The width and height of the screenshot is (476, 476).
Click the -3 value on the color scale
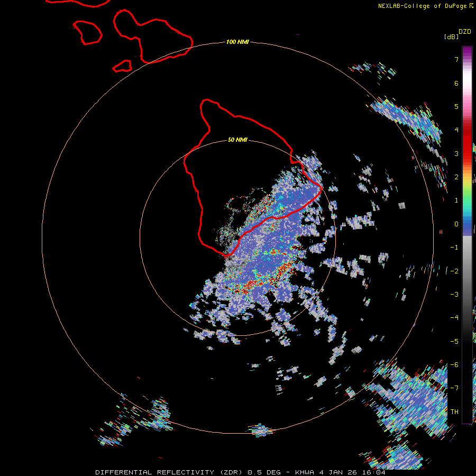(x=454, y=295)
